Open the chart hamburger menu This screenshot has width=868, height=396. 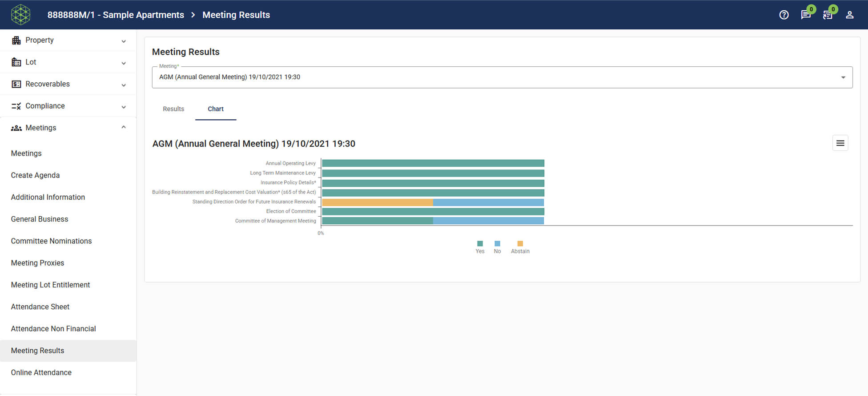point(840,143)
